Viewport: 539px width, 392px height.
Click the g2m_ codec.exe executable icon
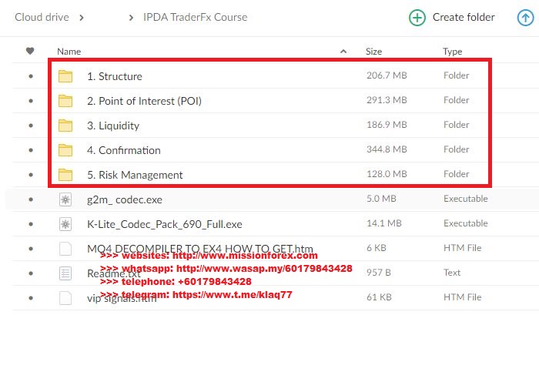click(65, 199)
